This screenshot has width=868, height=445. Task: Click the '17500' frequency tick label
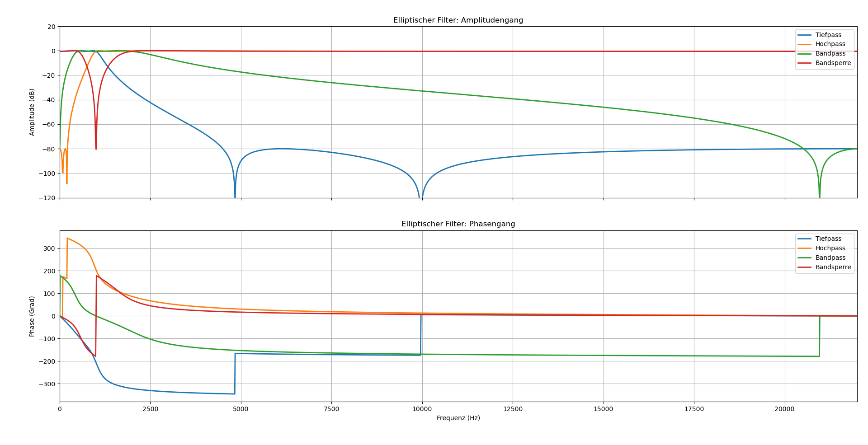[694, 409]
